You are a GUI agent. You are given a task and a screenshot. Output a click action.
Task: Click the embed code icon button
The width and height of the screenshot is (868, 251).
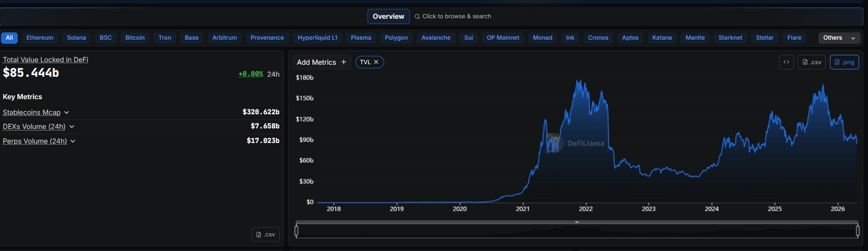(786, 62)
